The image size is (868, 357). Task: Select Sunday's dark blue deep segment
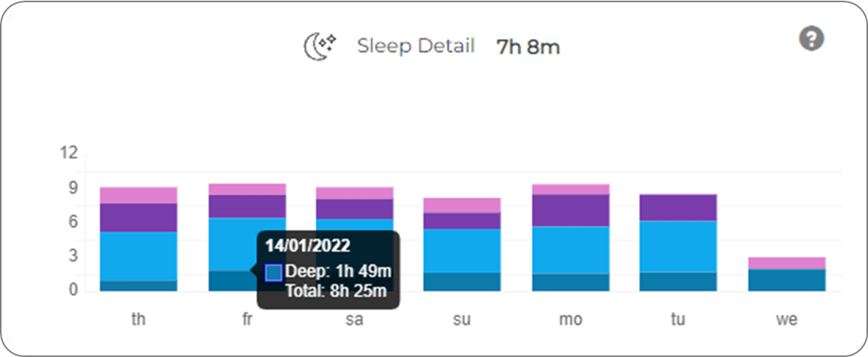tap(462, 282)
